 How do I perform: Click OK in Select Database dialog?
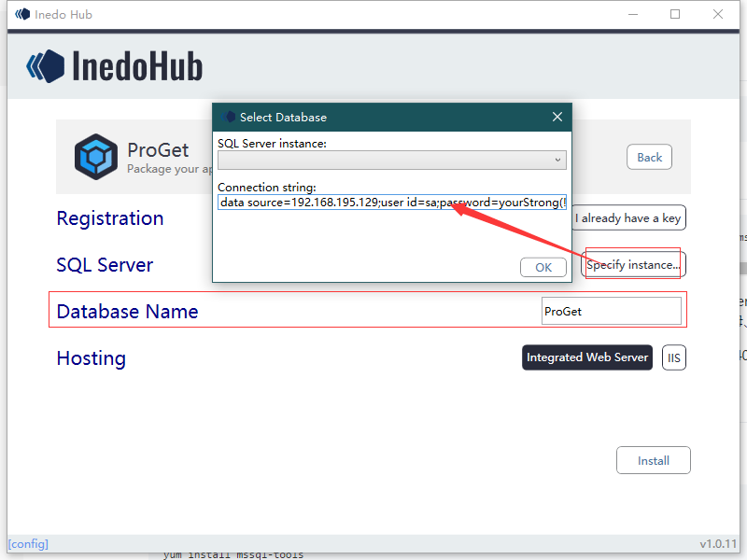click(x=543, y=267)
